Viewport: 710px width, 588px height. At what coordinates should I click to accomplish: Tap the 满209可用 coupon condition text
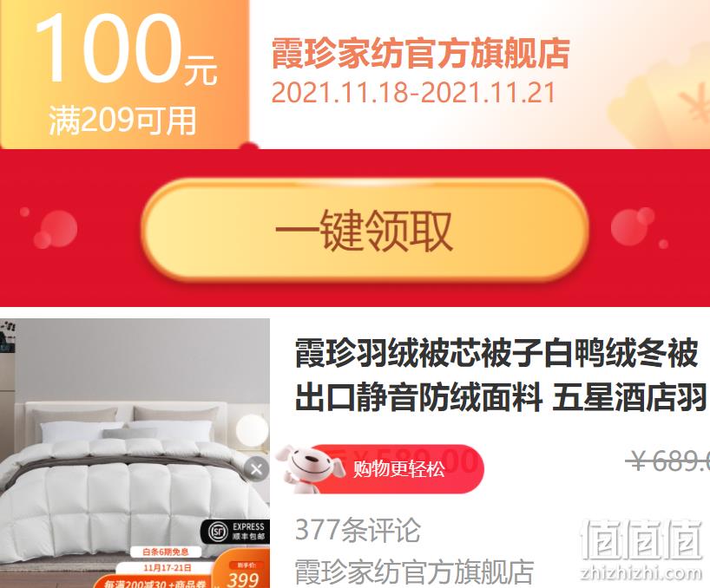point(122,121)
